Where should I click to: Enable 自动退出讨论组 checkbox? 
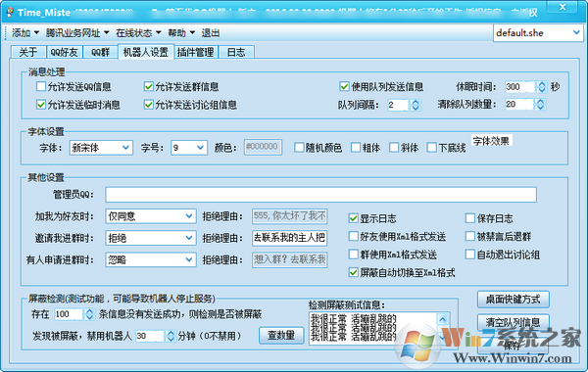pos(469,255)
